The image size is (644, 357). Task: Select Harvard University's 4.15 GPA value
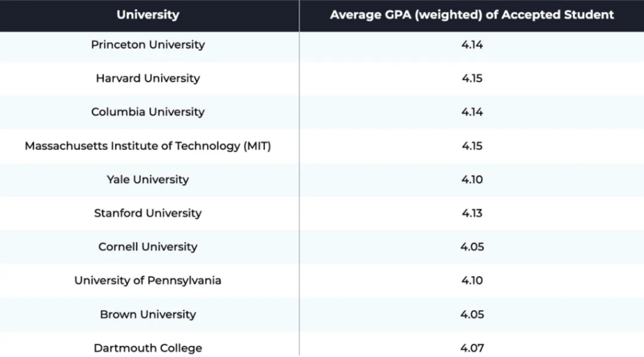[x=472, y=79]
